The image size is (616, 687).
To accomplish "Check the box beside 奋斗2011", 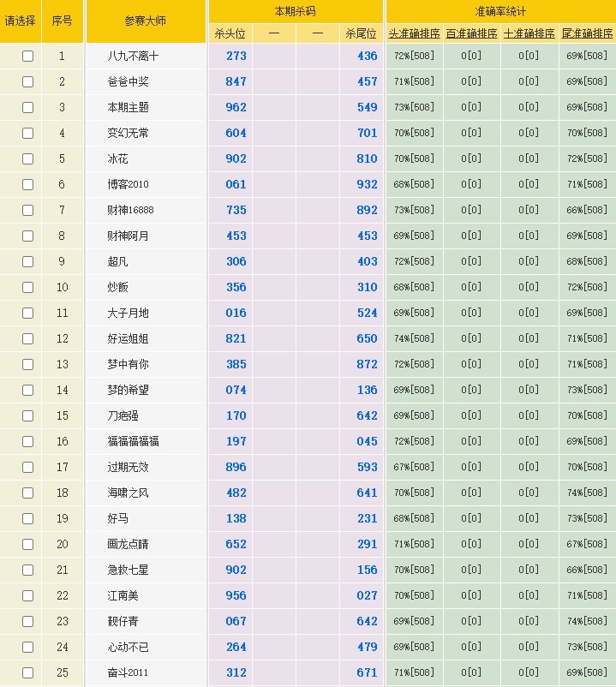I will point(27,673).
